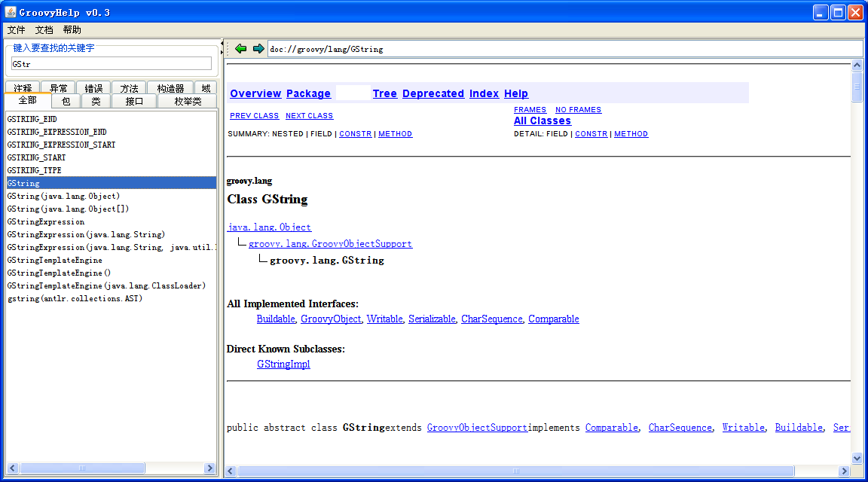Click the FRAMES link
This screenshot has width=868, height=482.
coord(530,109)
